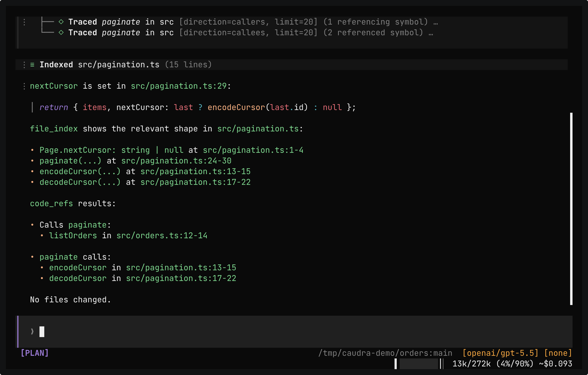Open src/pagination.ts:13-15 link after 'encodeCursor(...) at'
This screenshot has width=588, height=375.
(196, 171)
